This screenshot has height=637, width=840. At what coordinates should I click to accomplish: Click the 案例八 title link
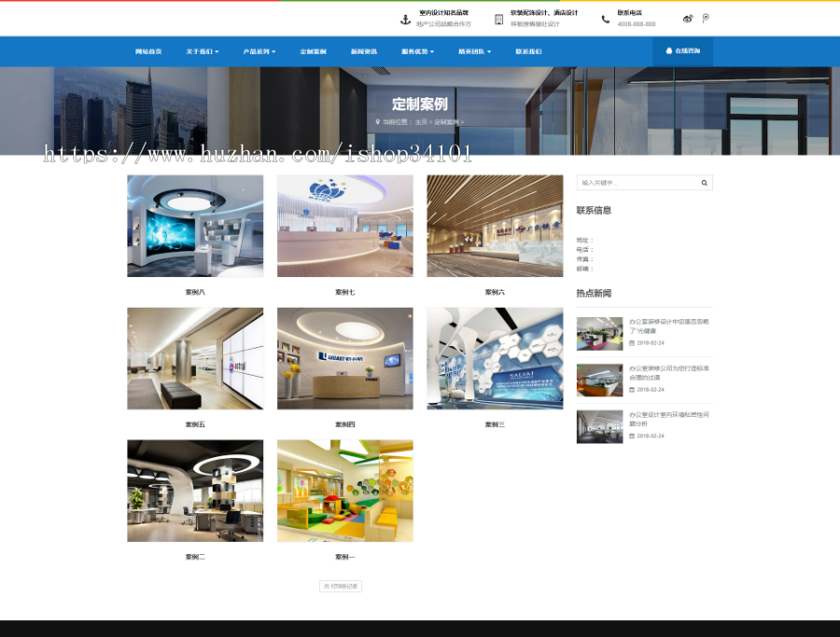(x=195, y=292)
